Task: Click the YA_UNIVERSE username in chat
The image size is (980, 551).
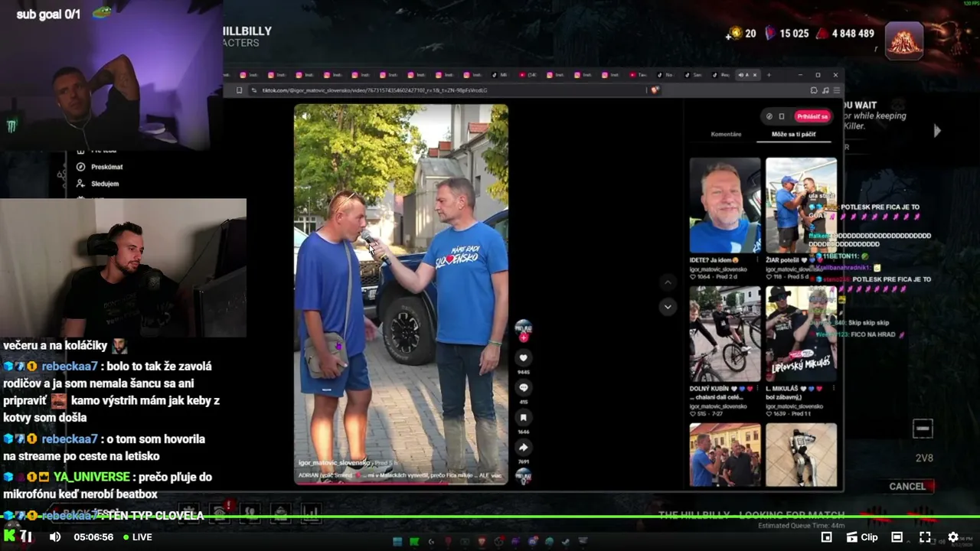Action: (90, 477)
